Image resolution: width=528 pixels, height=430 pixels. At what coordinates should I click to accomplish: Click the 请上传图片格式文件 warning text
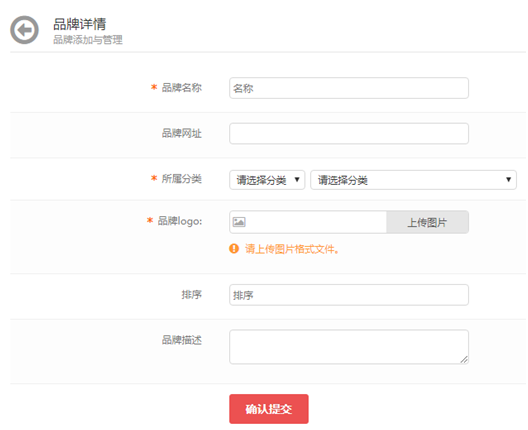[x=292, y=249]
